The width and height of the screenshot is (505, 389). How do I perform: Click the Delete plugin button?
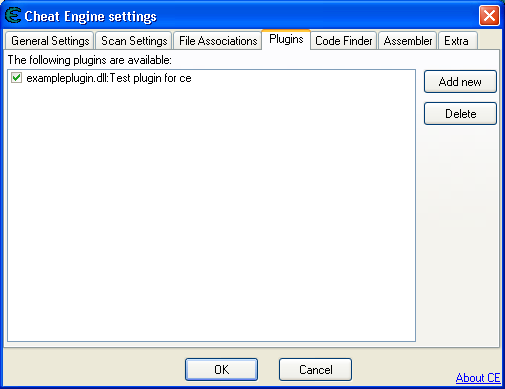coord(460,114)
